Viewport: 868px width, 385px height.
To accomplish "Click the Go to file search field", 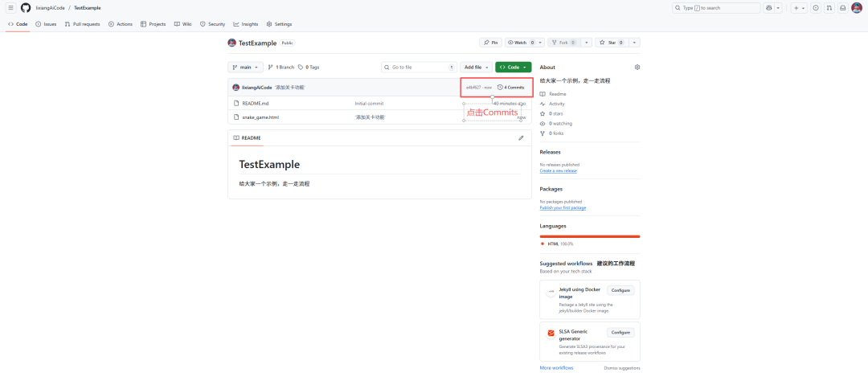I will tap(418, 68).
